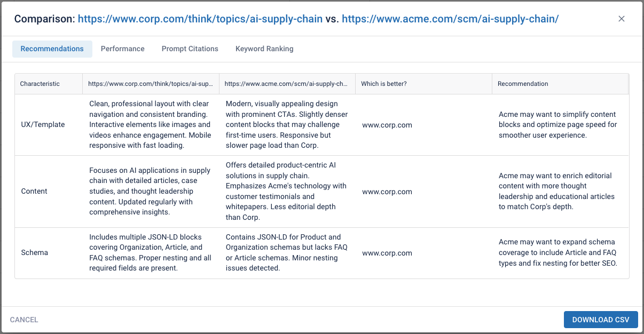Select the acme.com URL column header in the table
This screenshot has height=334, width=644.
point(287,84)
